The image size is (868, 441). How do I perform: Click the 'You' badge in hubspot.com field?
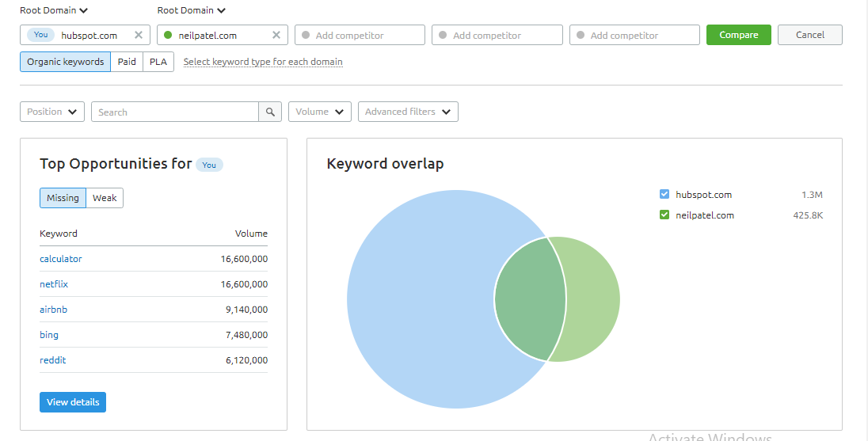(41, 35)
